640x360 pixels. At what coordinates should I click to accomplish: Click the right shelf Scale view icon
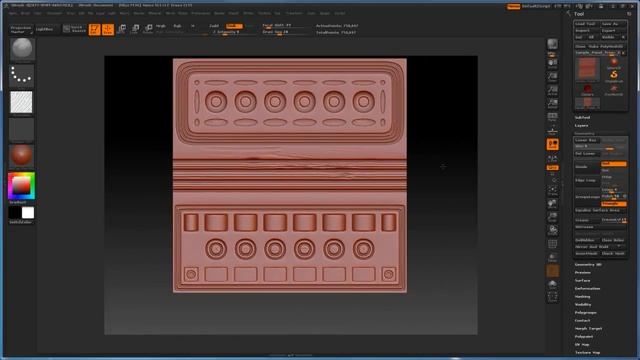(x=553, y=217)
